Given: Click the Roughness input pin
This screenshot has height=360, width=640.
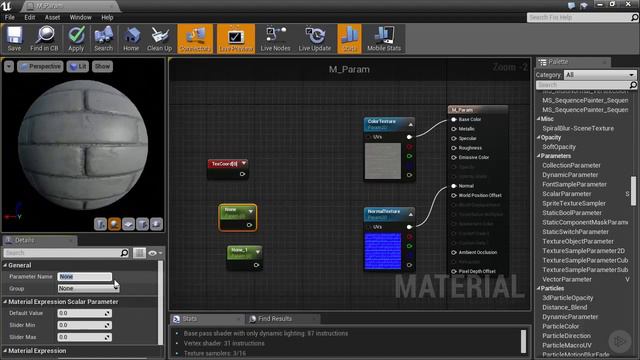Looking at the screenshot, I should 453,148.
